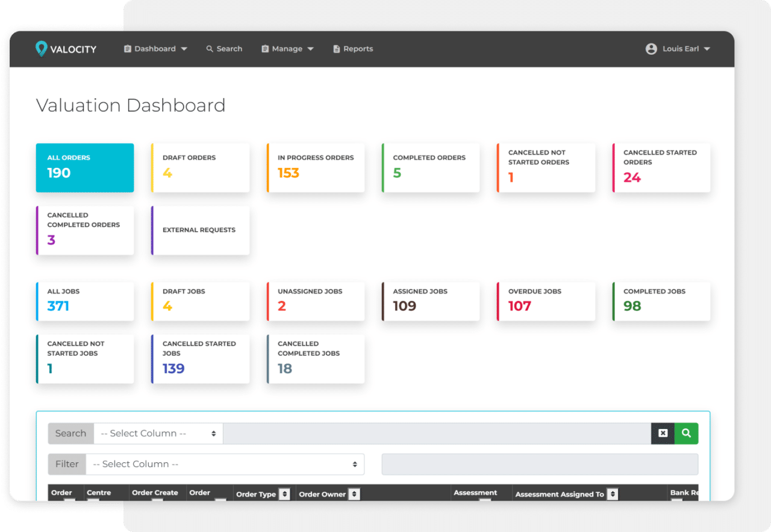Select the All Orders 190 card
The image size is (771, 532).
pos(85,167)
